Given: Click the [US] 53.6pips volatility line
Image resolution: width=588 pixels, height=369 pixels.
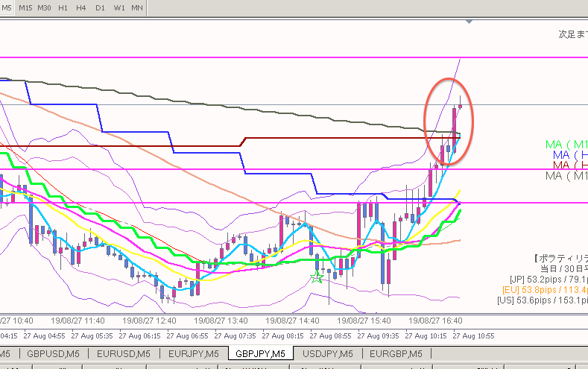Looking at the screenshot, I should [543, 300].
